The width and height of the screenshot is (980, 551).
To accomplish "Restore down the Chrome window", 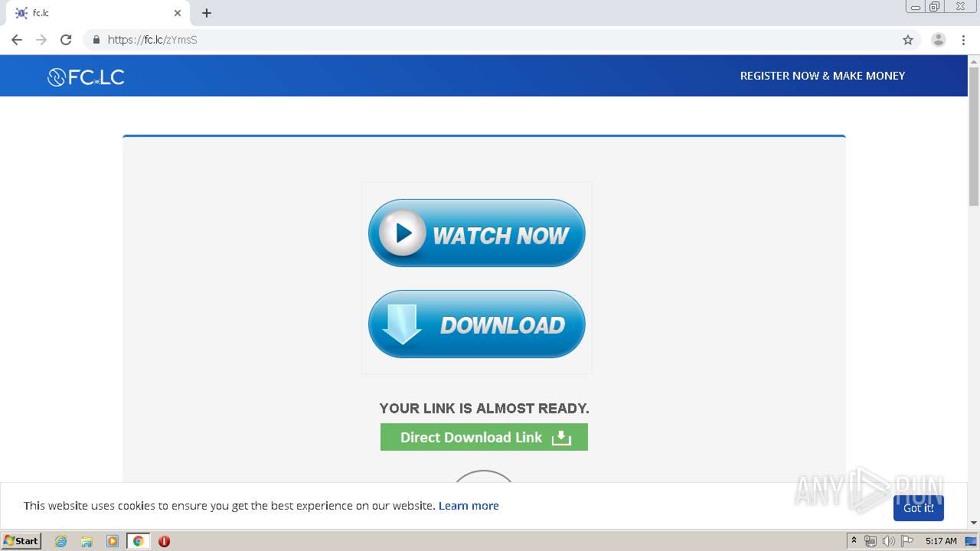I will click(x=935, y=7).
